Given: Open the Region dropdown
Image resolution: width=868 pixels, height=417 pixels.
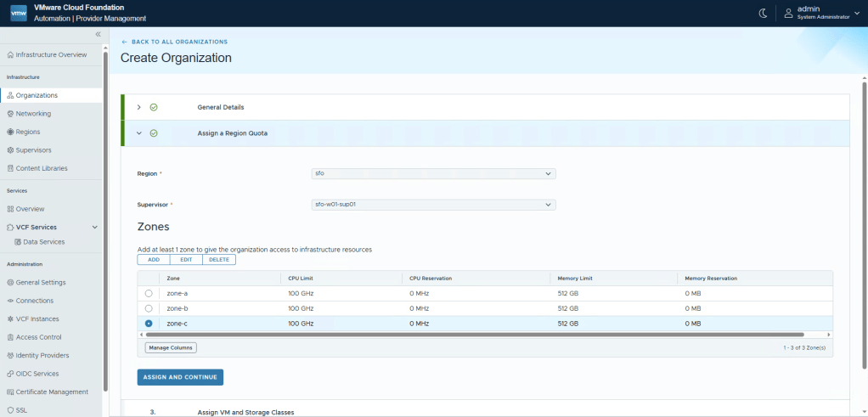Looking at the screenshot, I should click(433, 173).
